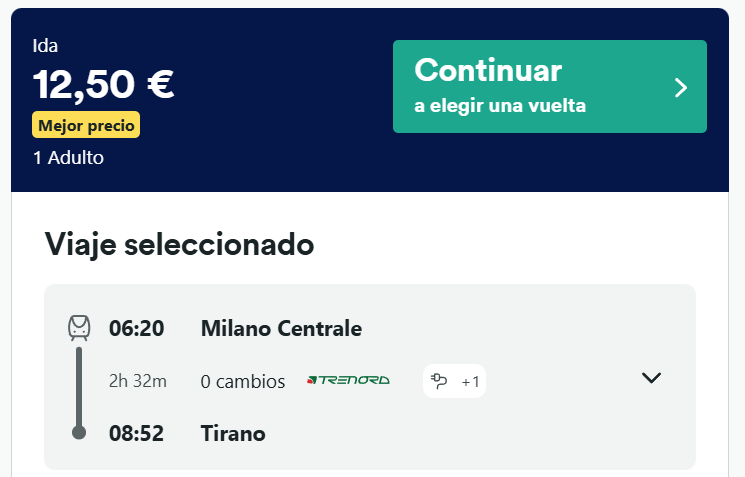Click the +1 extra amenities indicator
745x477 pixels.
click(470, 382)
